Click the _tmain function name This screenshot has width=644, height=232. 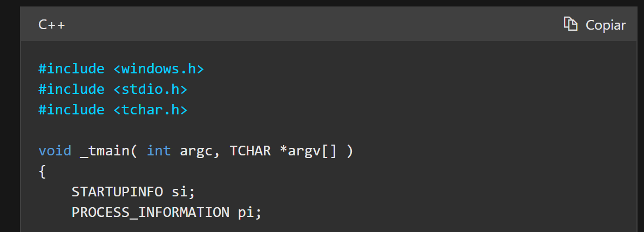click(105, 151)
